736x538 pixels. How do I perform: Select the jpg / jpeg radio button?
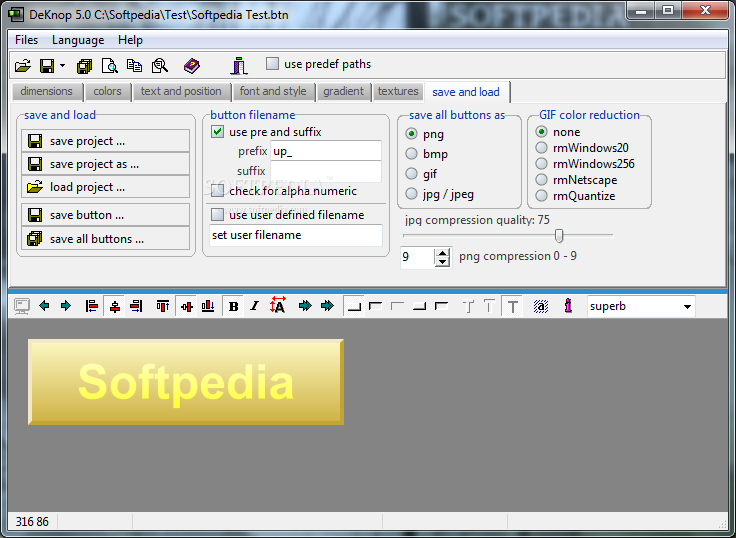click(x=412, y=194)
